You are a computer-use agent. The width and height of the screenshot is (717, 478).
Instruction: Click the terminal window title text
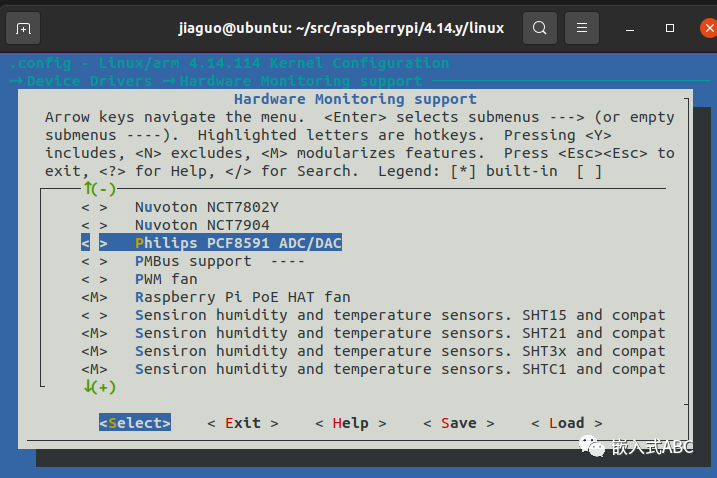(341, 28)
